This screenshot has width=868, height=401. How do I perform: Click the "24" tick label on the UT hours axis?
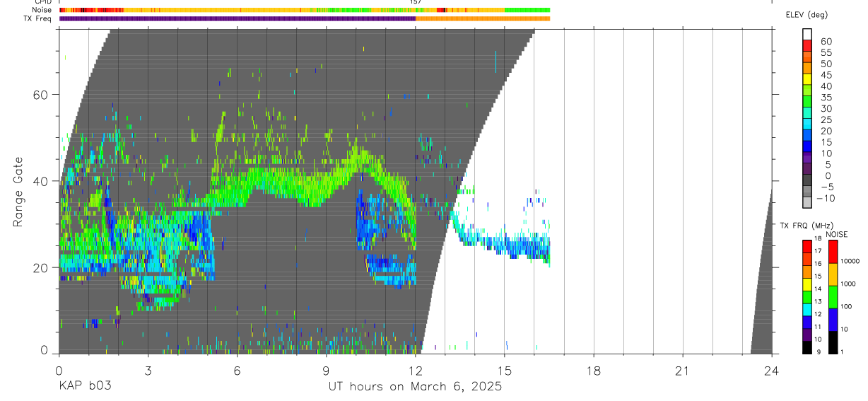(x=772, y=371)
